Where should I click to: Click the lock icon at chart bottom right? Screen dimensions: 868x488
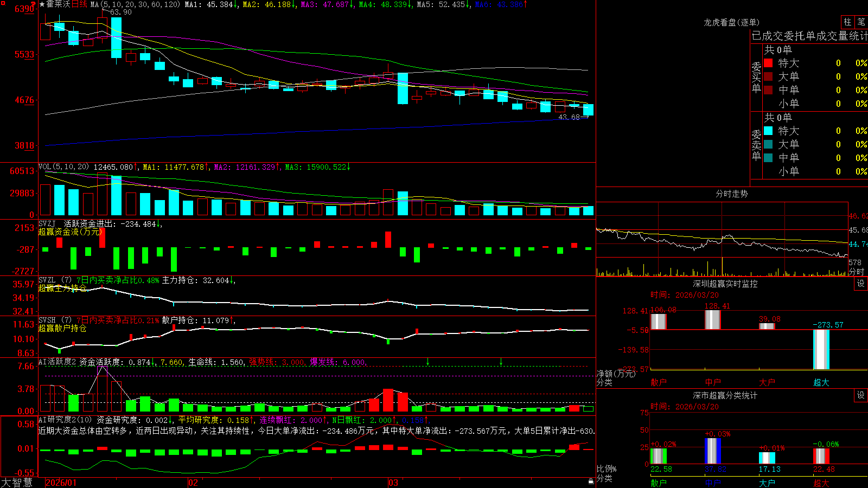point(591,481)
